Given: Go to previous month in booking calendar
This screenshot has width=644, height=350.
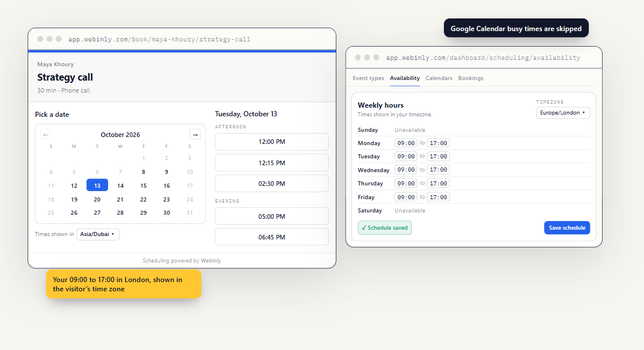Looking at the screenshot, I should click(45, 135).
